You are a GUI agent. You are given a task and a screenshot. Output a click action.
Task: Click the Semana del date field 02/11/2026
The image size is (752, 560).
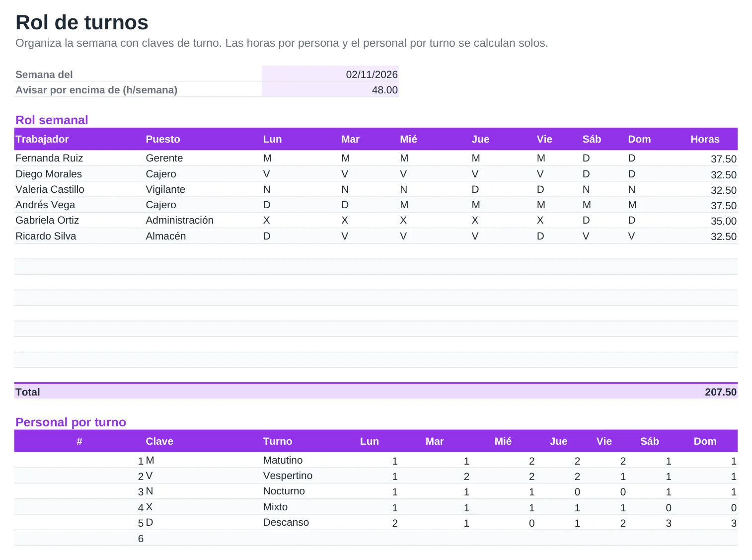330,74
